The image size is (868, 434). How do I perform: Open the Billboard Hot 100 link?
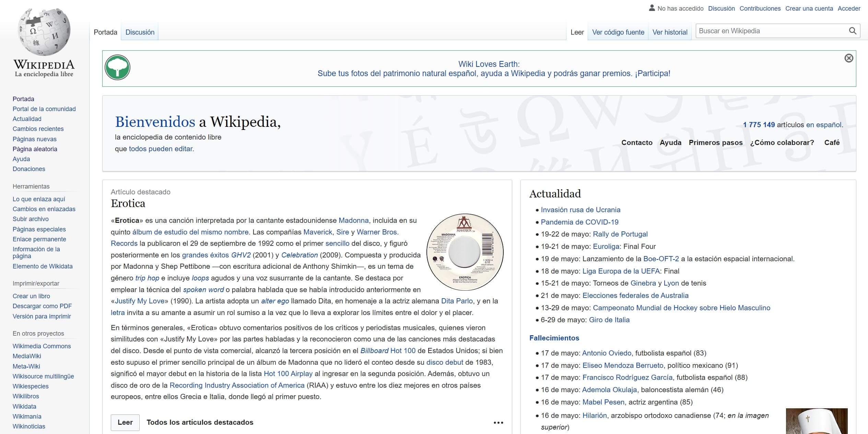(388, 351)
